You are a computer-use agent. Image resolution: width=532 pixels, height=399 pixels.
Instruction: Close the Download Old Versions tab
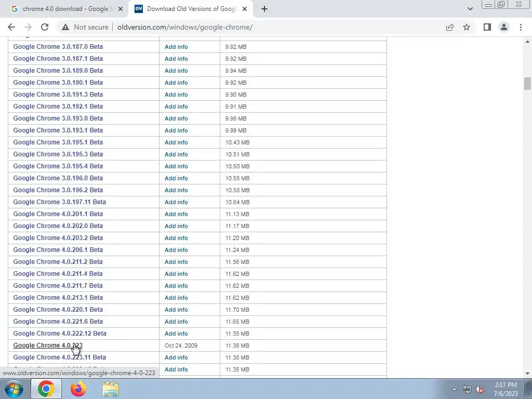click(245, 9)
